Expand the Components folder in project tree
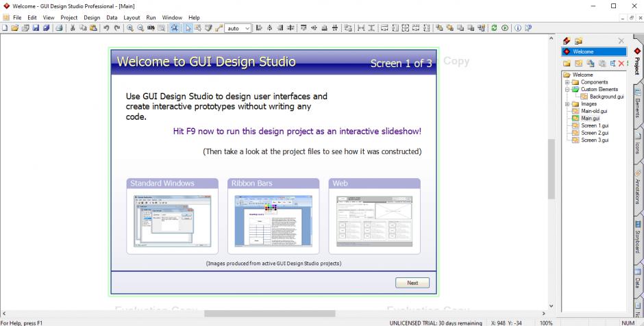This screenshot has height=326, width=644. pyautogui.click(x=567, y=82)
